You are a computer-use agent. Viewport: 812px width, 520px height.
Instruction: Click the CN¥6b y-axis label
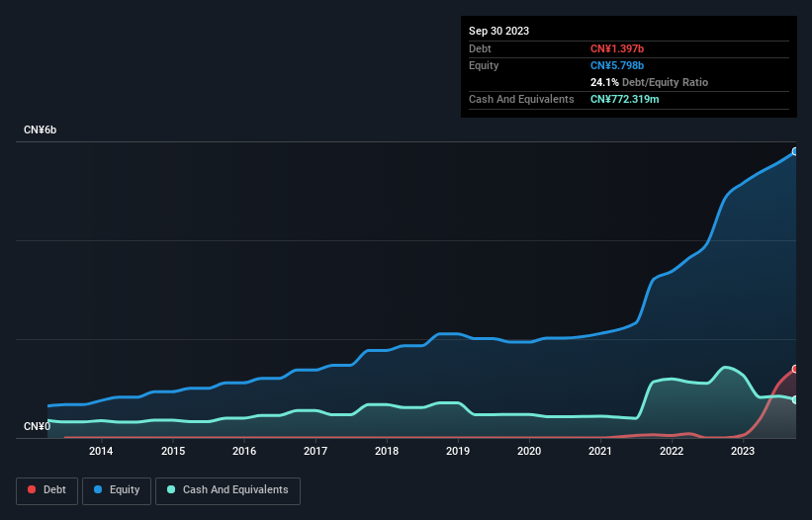[x=40, y=130]
